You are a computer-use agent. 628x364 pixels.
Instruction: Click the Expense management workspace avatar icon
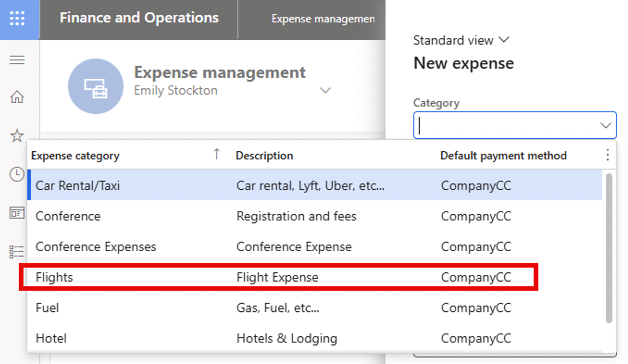(96, 86)
